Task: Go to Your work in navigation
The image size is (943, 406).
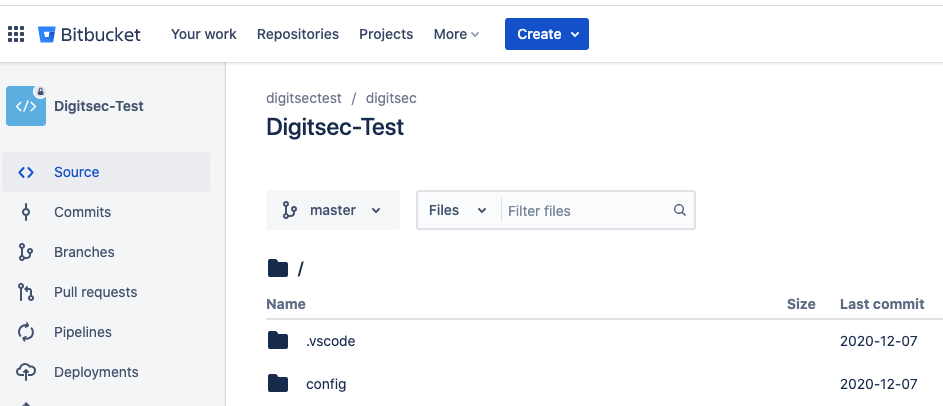Action: pyautogui.click(x=204, y=34)
